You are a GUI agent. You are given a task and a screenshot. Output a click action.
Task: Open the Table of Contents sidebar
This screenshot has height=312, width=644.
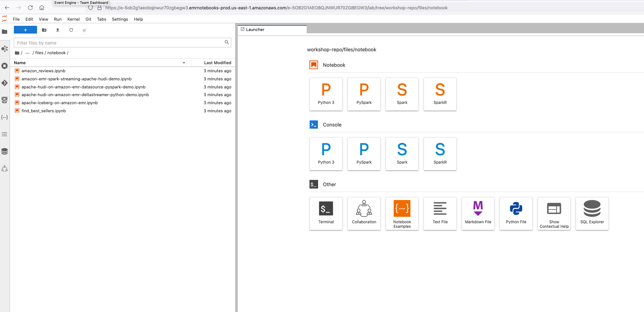5,134
